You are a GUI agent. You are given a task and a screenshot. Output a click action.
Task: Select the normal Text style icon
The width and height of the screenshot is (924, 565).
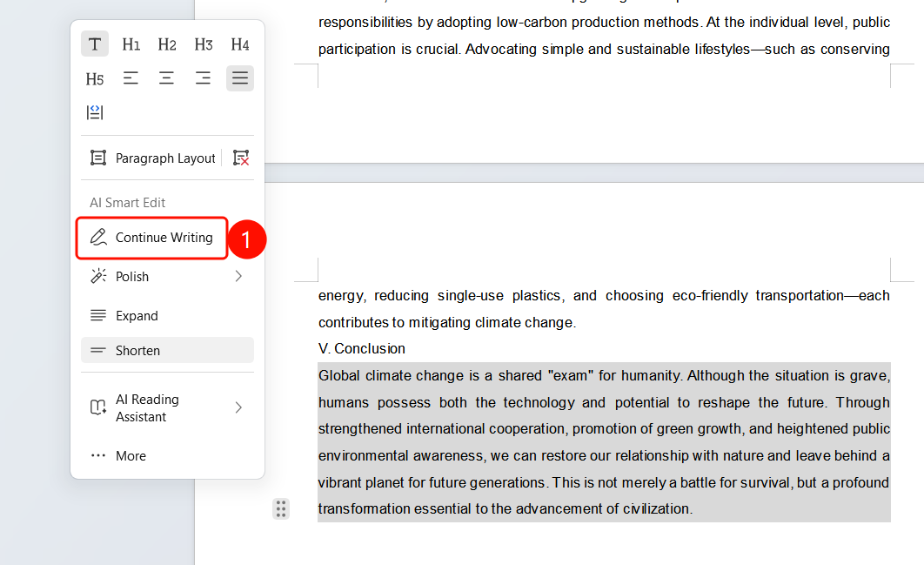tap(94, 44)
